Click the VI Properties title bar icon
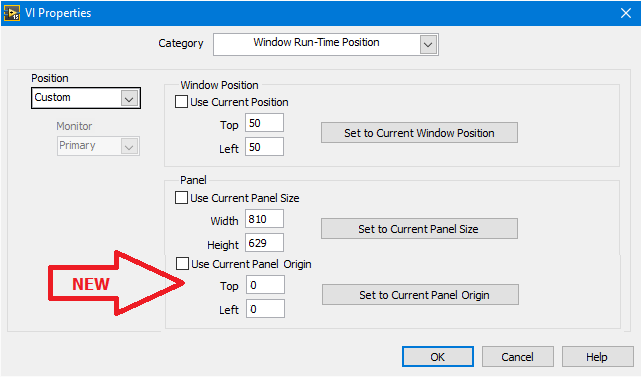641x377 pixels. (11, 13)
